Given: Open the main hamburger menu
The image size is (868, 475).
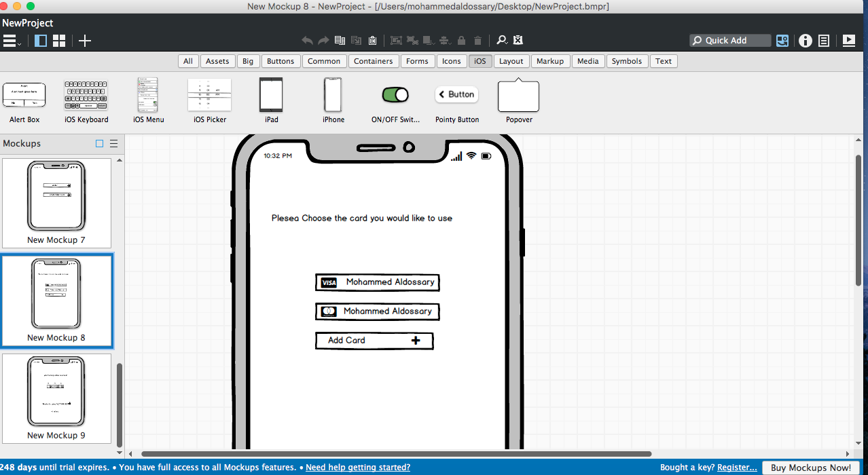Looking at the screenshot, I should [12, 41].
